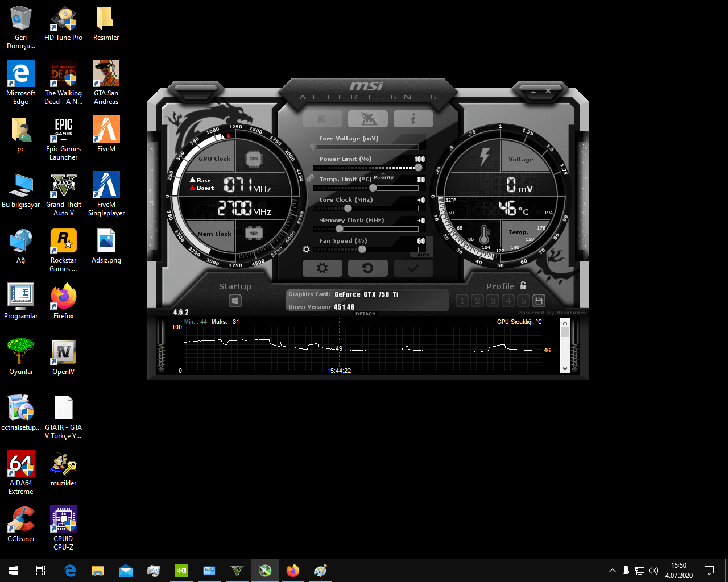Select the Microsoft Edge desktop shortcut

(x=21, y=83)
